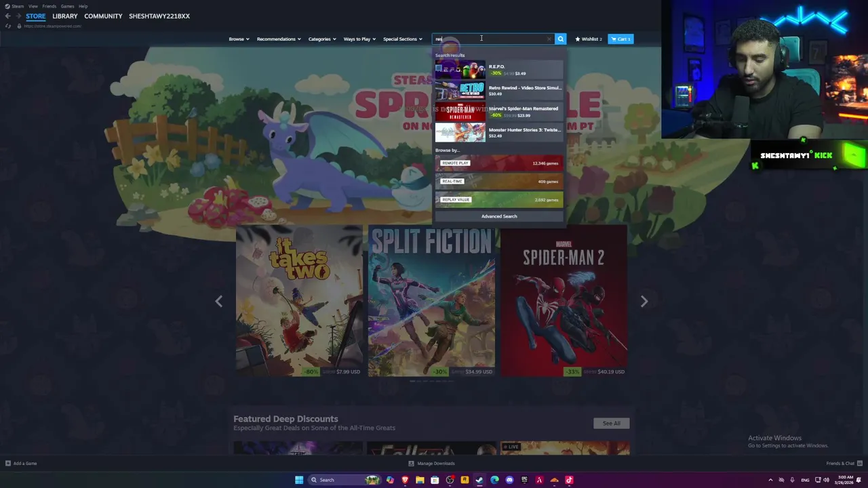Go to previous carousel item arrow
868x488 pixels.
coord(218,301)
